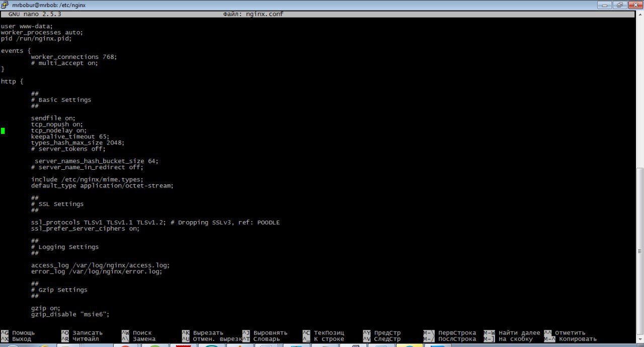Click the 'access_log /var/log/nginx/access.log;' line
Image resolution: width=644 pixels, height=347 pixels.
click(x=101, y=265)
